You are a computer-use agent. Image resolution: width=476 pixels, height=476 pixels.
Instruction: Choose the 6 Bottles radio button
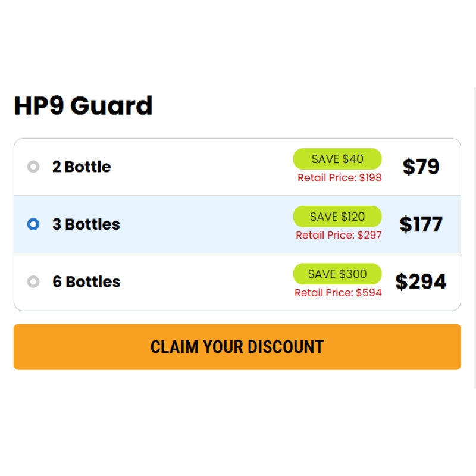click(x=33, y=281)
